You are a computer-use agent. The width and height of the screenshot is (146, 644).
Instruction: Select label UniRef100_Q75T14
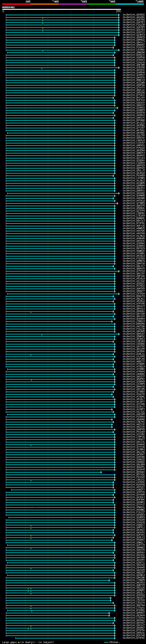134,271
